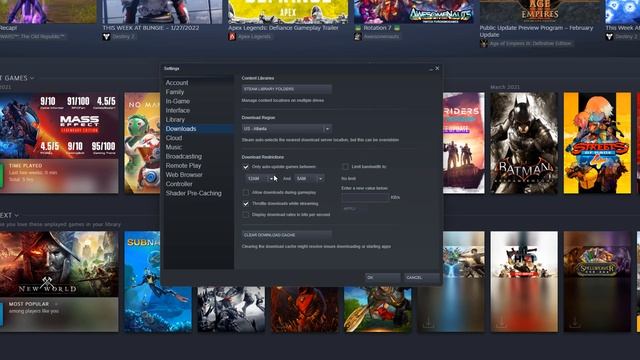The image size is (640, 360).
Task: Click download icon on Spellbreak cover
Action: (575, 323)
